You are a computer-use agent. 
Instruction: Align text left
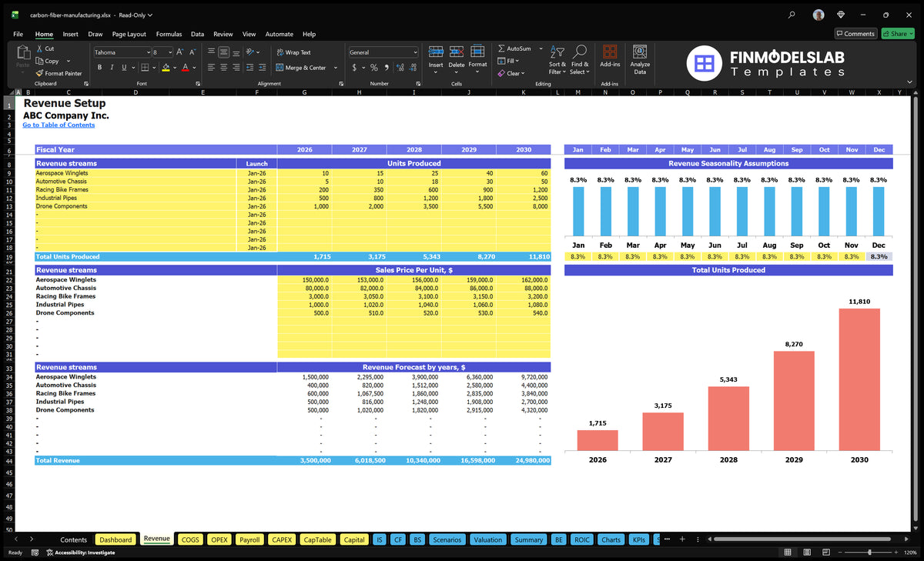211,68
